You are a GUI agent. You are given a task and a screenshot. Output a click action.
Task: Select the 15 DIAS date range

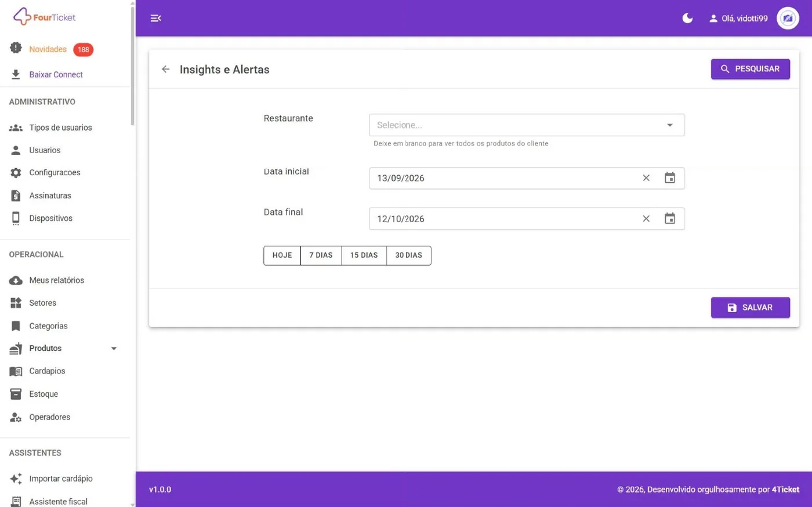pos(364,255)
